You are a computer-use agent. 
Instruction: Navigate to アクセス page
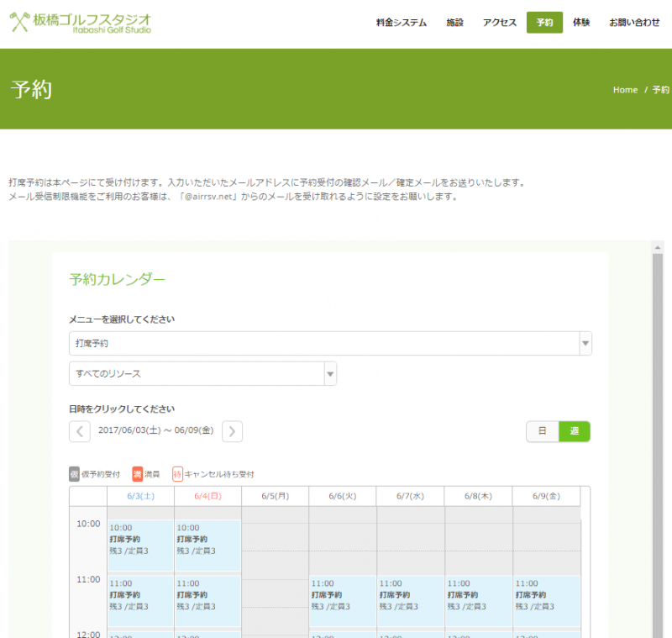[500, 23]
